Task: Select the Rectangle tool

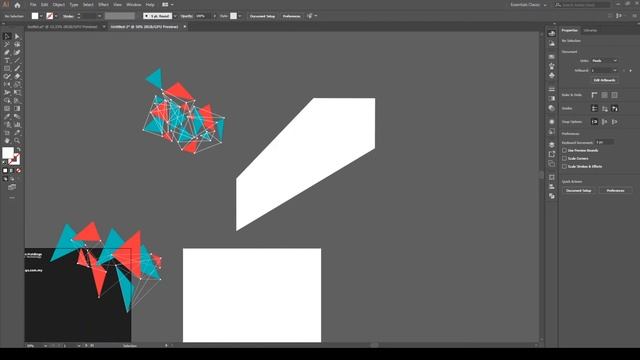Action: [x=7, y=69]
